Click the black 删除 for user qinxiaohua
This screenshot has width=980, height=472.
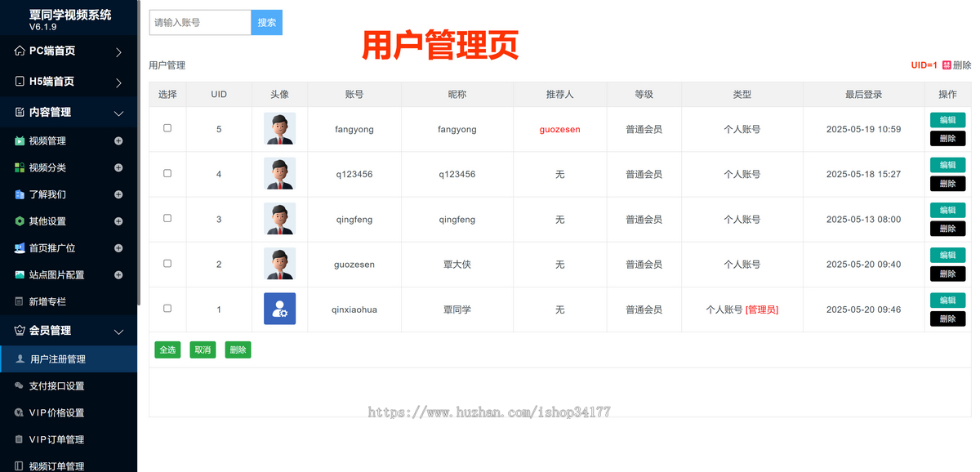[x=947, y=318]
